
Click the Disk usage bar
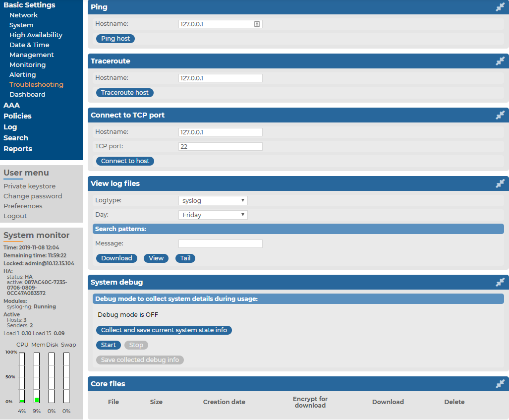tap(51, 378)
